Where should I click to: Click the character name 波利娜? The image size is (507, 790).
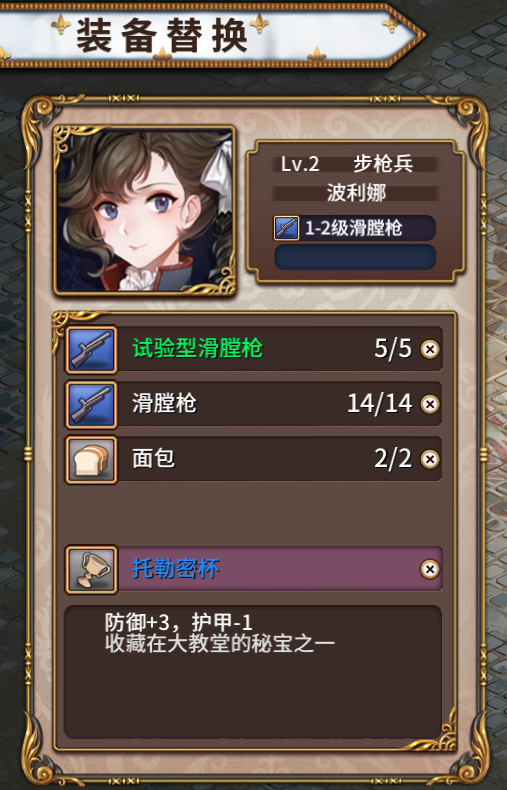point(356,193)
